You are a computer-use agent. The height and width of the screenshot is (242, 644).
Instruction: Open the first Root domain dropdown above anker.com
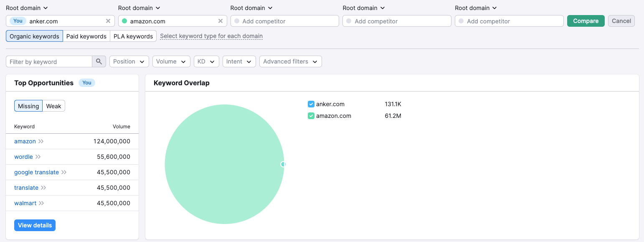coord(27,8)
